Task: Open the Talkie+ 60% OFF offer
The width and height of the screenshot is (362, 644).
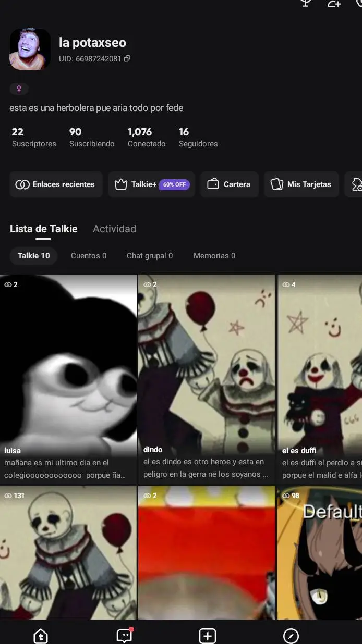Action: [151, 184]
